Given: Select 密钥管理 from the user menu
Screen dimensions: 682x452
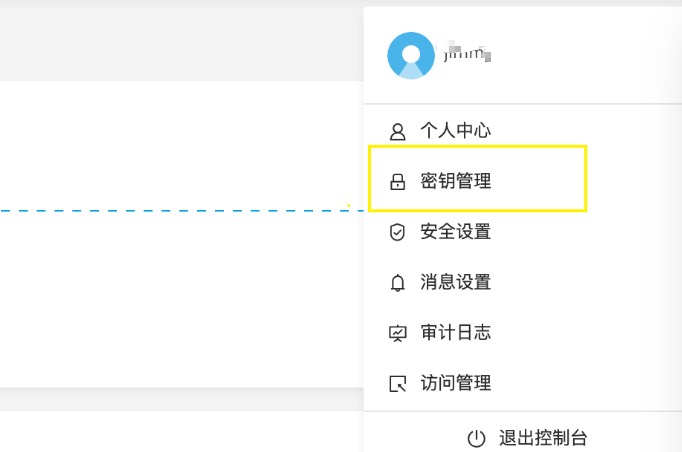Looking at the screenshot, I should (455, 182).
